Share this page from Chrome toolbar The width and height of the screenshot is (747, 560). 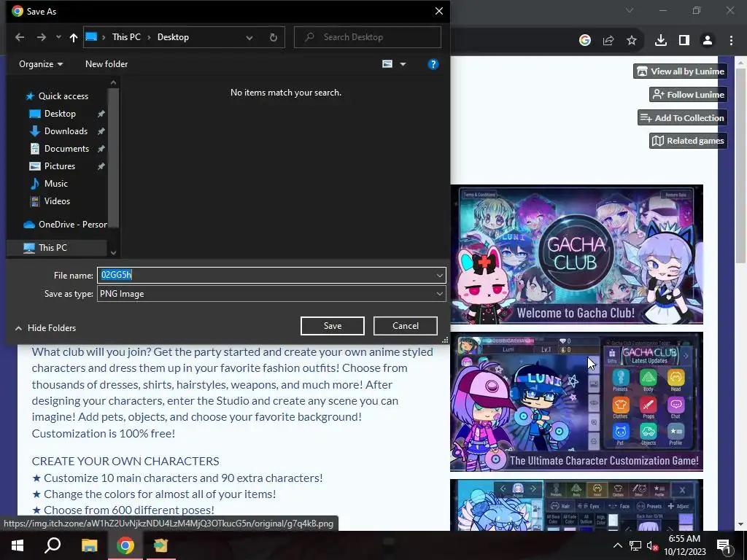[x=608, y=41]
